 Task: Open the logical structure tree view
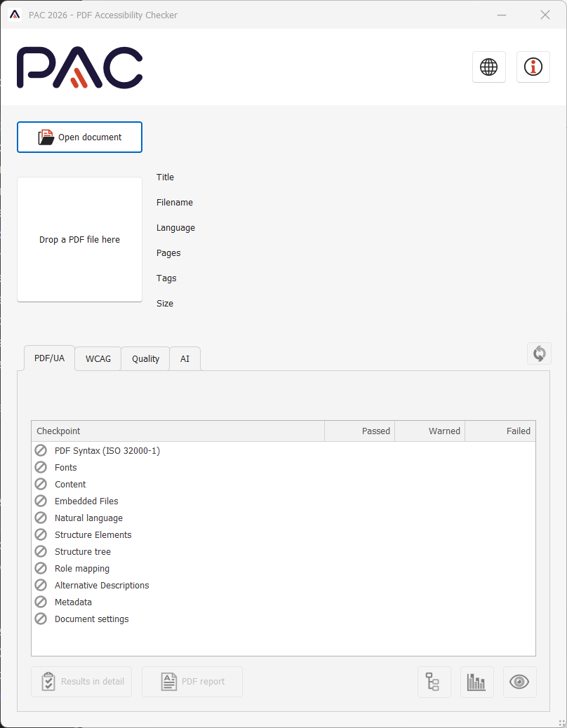point(434,682)
